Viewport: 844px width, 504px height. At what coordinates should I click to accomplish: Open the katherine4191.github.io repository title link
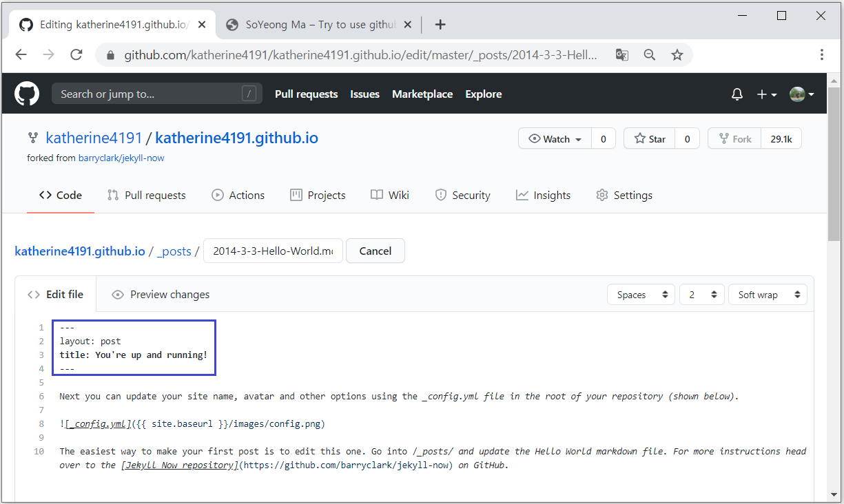(x=236, y=138)
